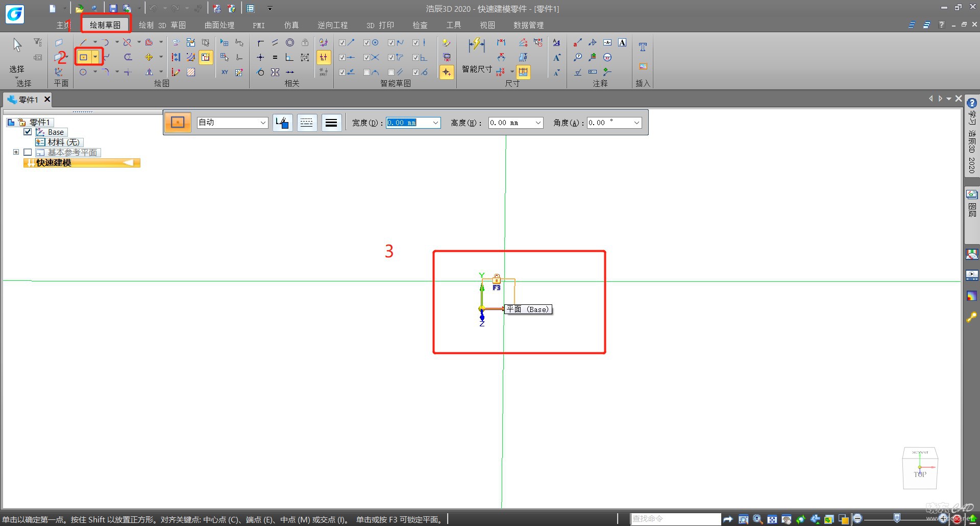Switch to the 仿真 ribbon tab

[291, 25]
